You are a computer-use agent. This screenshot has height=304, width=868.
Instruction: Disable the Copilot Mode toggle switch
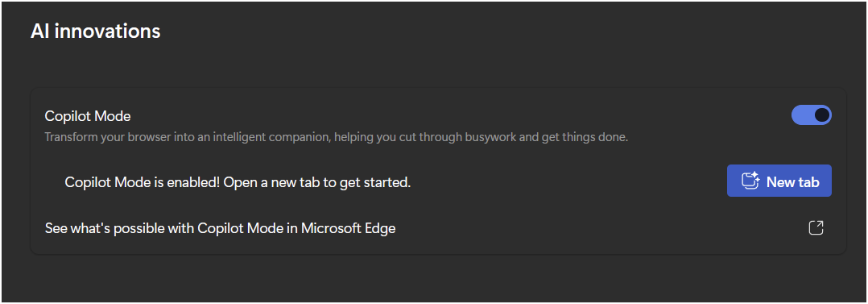(812, 115)
